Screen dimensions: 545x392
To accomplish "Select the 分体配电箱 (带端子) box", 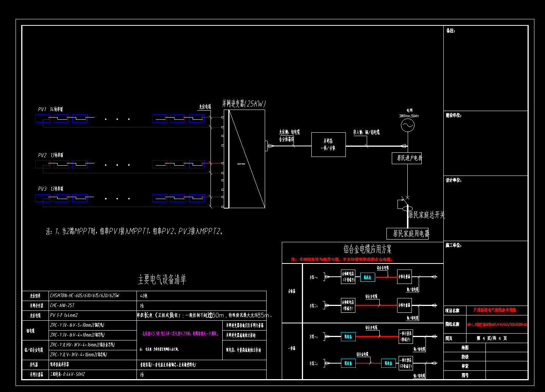I will [x=348, y=305].
